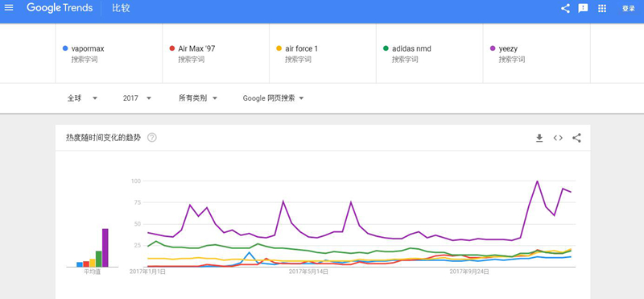Click the green adidas nmd dot
644x299 pixels.
tap(386, 48)
